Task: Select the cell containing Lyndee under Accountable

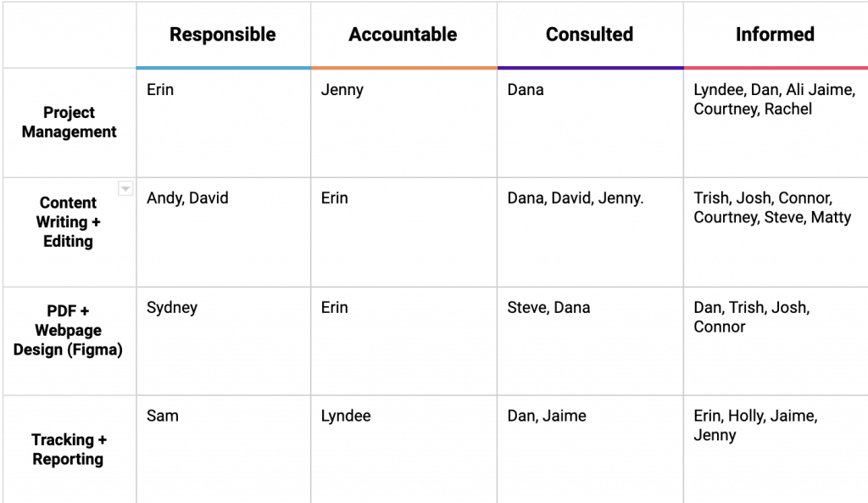Action: coord(403,450)
